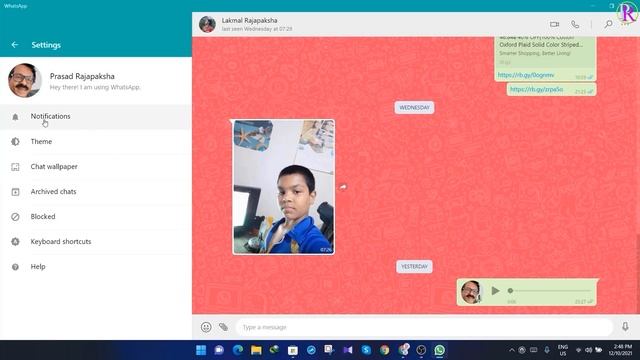Show hidden system tray icons
The width and height of the screenshot is (640, 360).
click(511, 350)
